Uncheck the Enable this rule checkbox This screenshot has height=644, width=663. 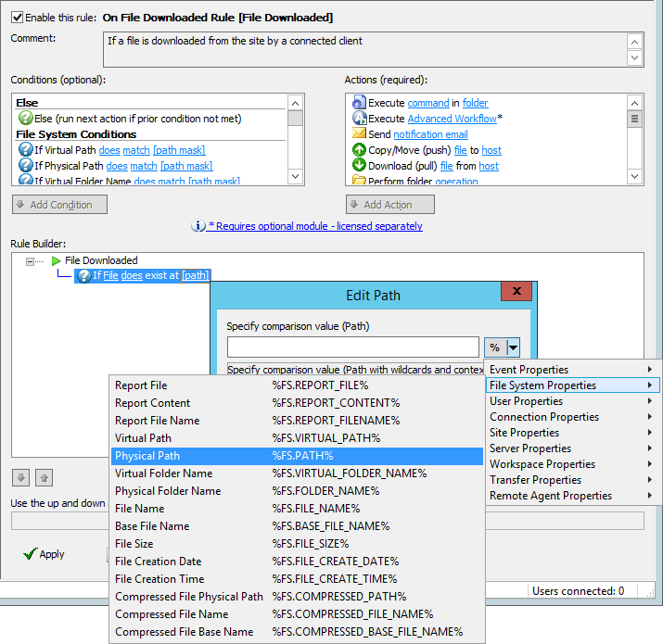pos(18,18)
